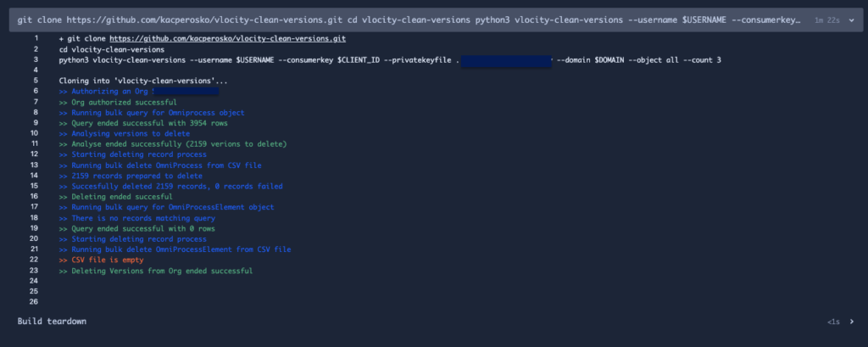
Task: Select 'Running bulk delete OmniProcess from CSV file'
Action: [x=160, y=165]
